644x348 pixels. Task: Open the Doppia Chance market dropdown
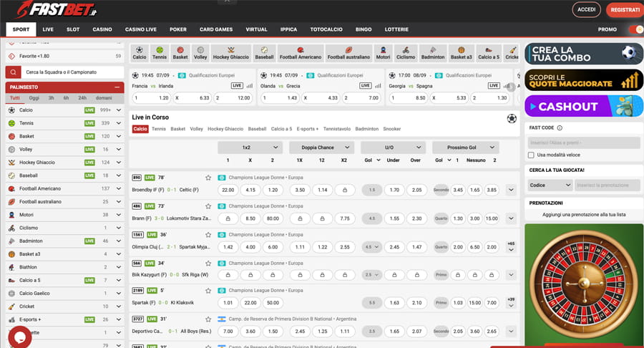[321, 148]
